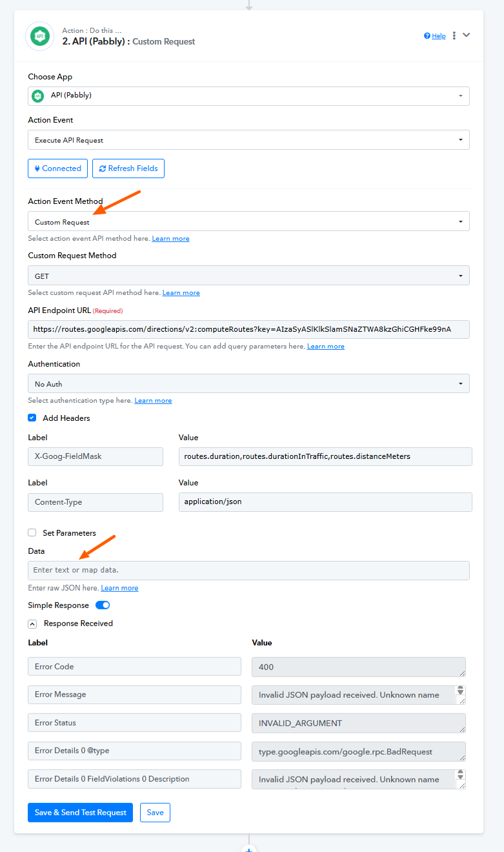Click Learn more link under Data field
This screenshot has height=852, width=504.
point(119,588)
